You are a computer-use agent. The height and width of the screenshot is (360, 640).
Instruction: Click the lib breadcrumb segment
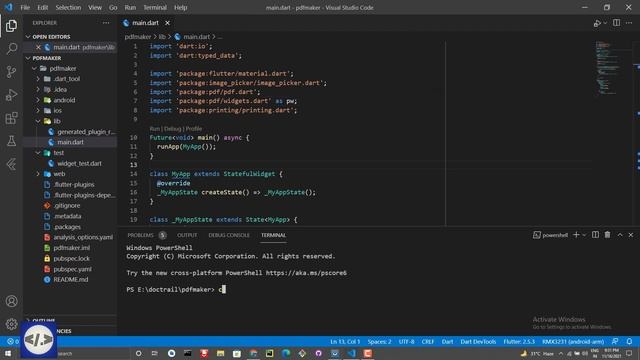162,37
